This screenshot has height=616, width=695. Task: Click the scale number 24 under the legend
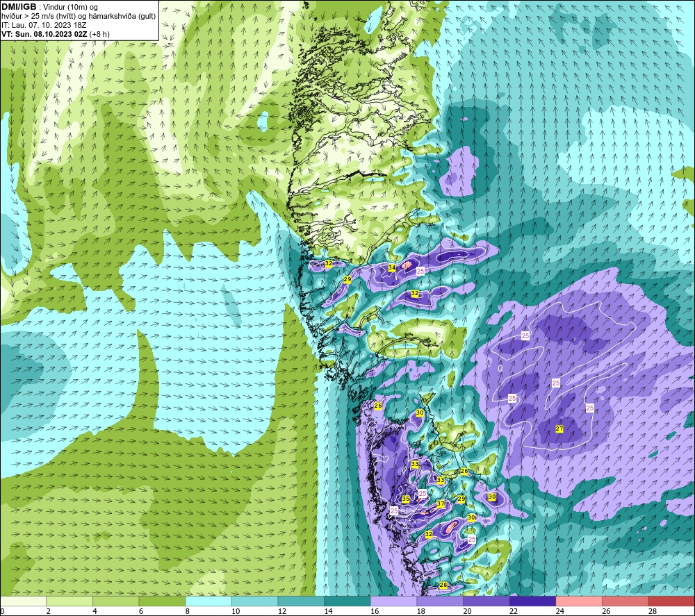[x=559, y=611]
